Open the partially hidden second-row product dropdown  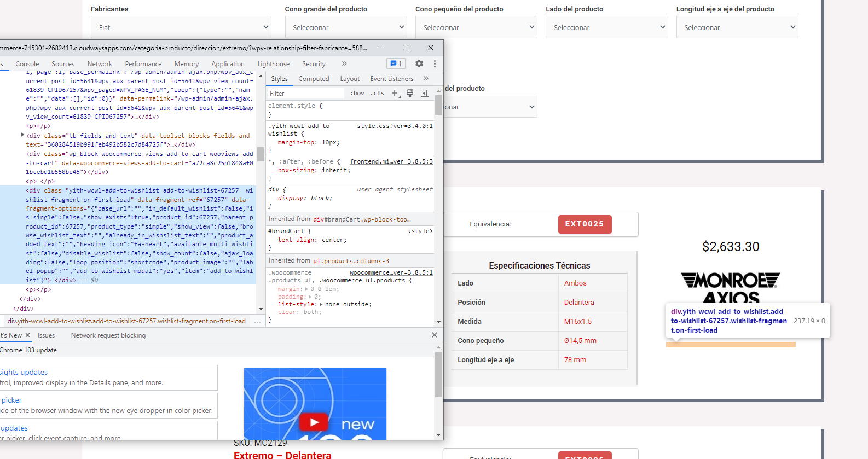pyautogui.click(x=490, y=107)
